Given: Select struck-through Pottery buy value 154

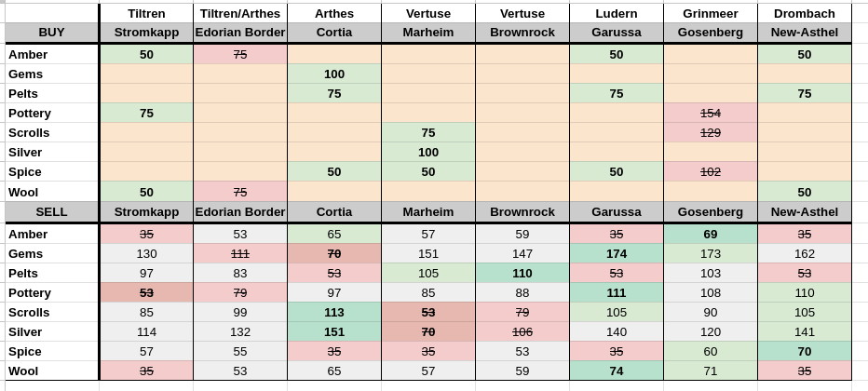Looking at the screenshot, I should (711, 113).
